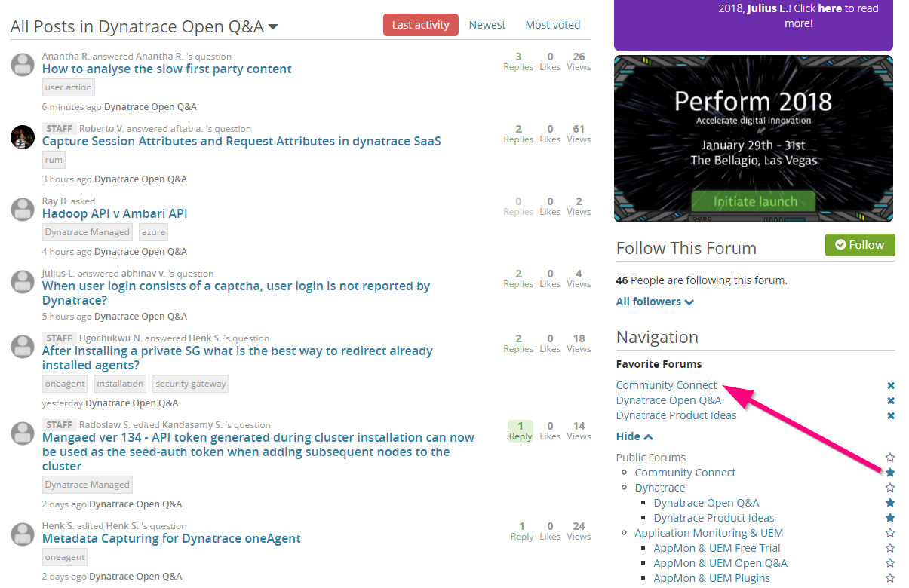Screen dimensions: 909x588
Task: Open AppMon & UEM Open Q&A forum
Action: 720,563
